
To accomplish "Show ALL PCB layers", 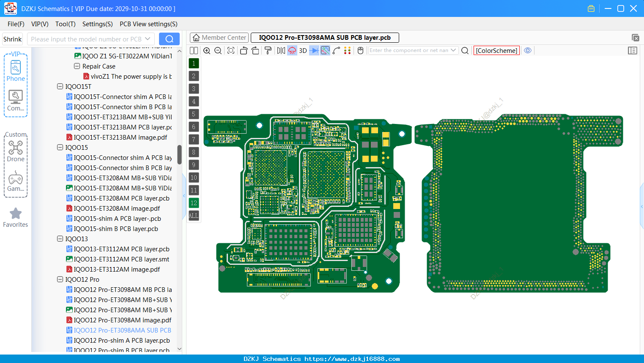I will (x=194, y=216).
